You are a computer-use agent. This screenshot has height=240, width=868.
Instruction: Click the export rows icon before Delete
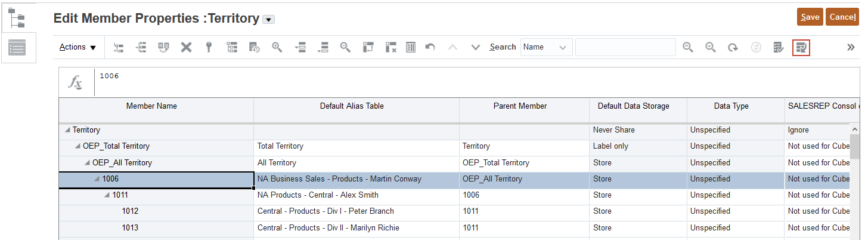(x=164, y=47)
